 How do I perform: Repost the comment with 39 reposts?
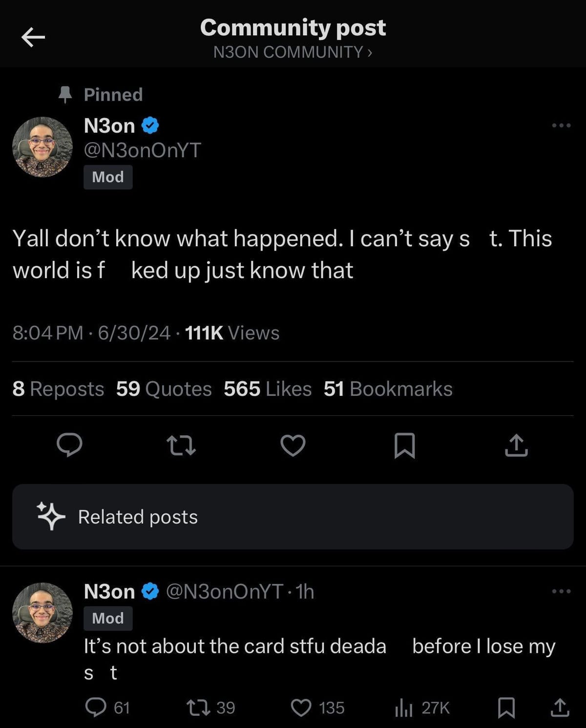199,707
